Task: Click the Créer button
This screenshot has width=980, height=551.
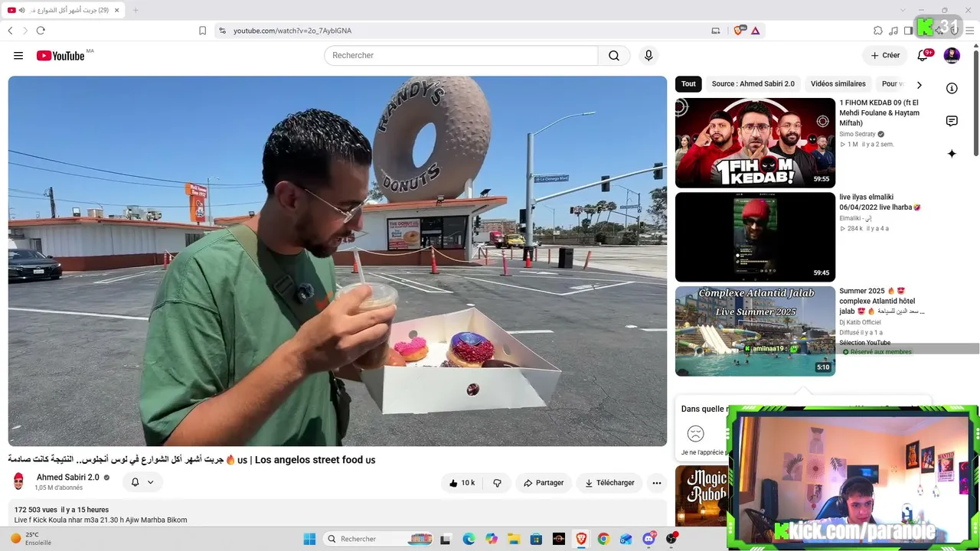Action: click(x=885, y=55)
